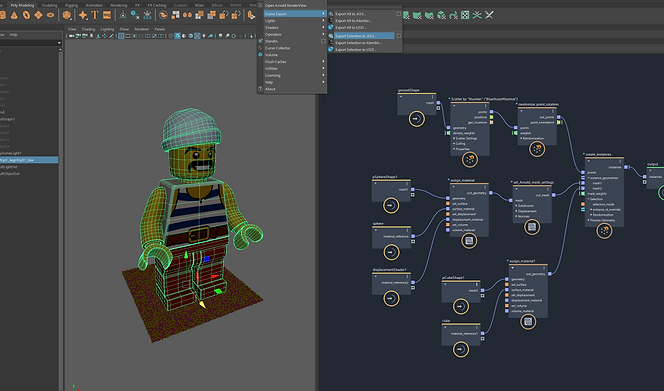Collapse the instance_geometries group

(589, 178)
